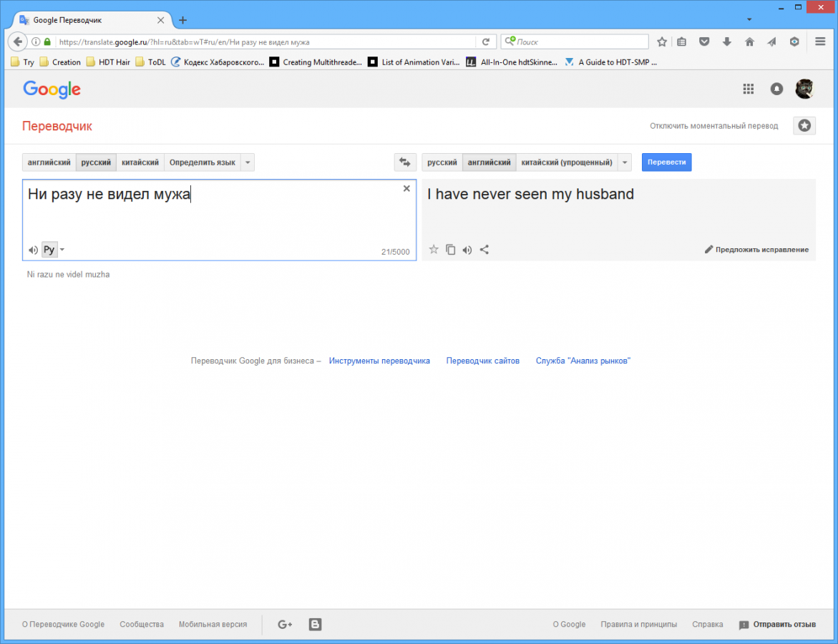
Task: Open the Phrasebook star button
Action: pyautogui.click(x=804, y=126)
